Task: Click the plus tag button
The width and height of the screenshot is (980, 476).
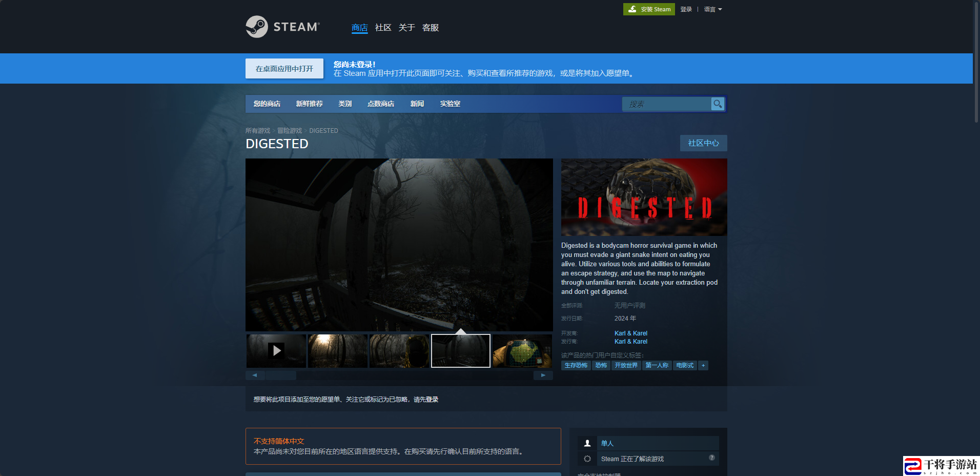Action: pos(703,366)
